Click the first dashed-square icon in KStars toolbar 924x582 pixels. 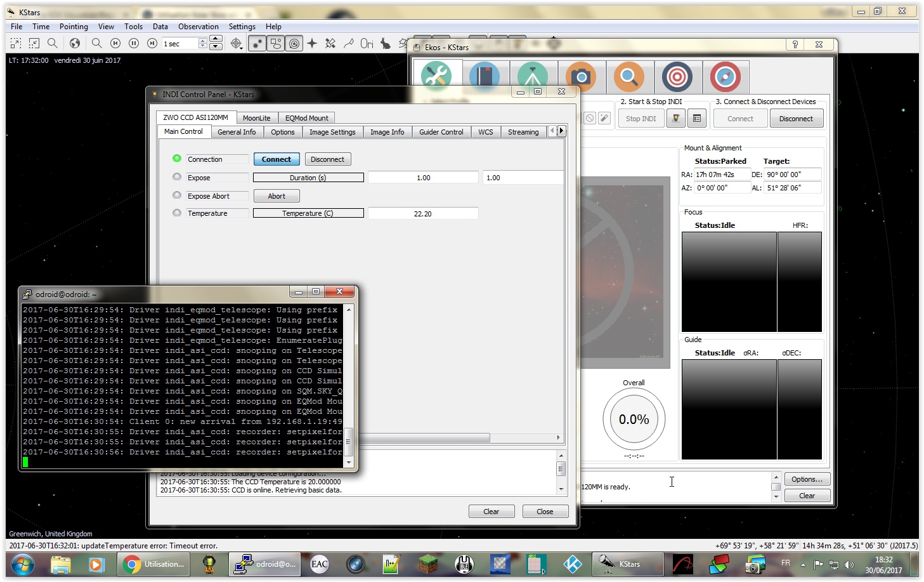tap(16, 43)
